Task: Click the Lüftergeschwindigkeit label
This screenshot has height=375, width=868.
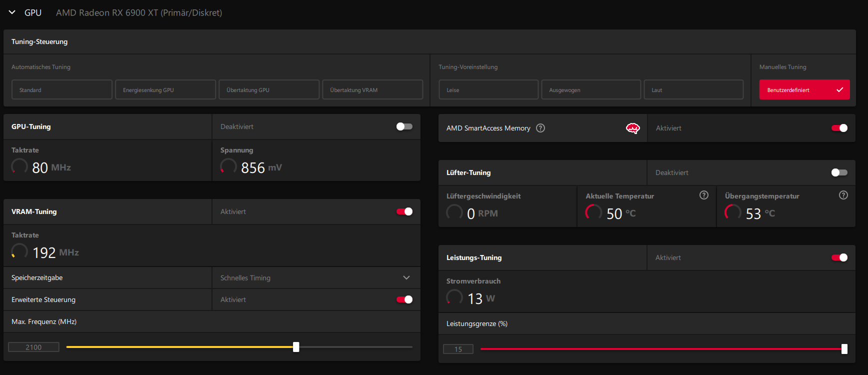Action: (483, 196)
